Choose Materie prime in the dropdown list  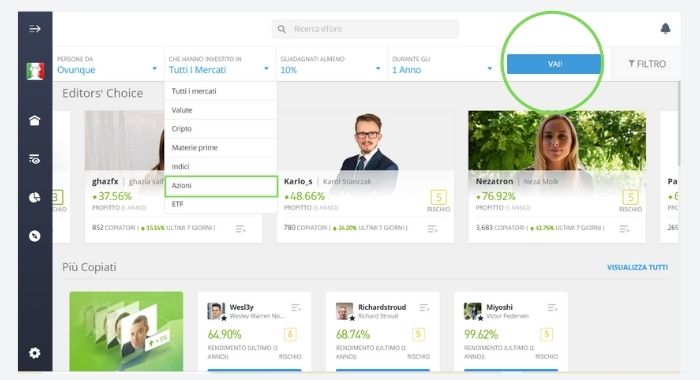pos(221,148)
